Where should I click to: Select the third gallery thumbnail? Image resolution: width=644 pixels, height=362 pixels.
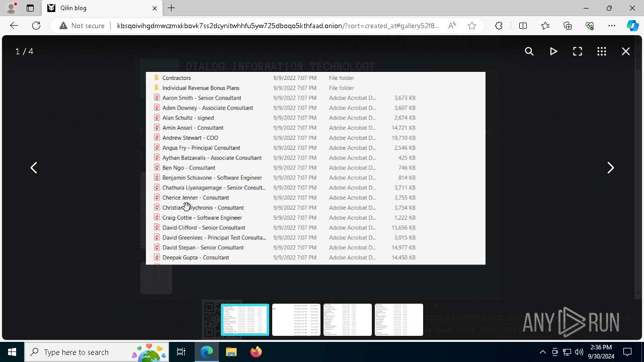pyautogui.click(x=348, y=320)
